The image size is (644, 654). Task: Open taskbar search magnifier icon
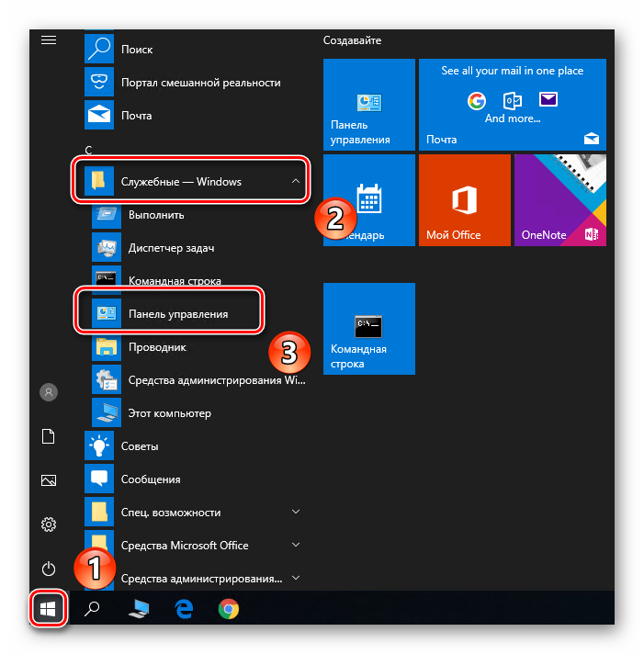pos(92,609)
